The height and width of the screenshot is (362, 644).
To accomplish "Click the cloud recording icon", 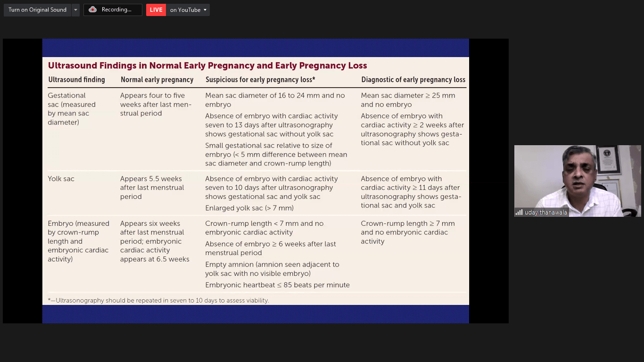I will [x=93, y=10].
